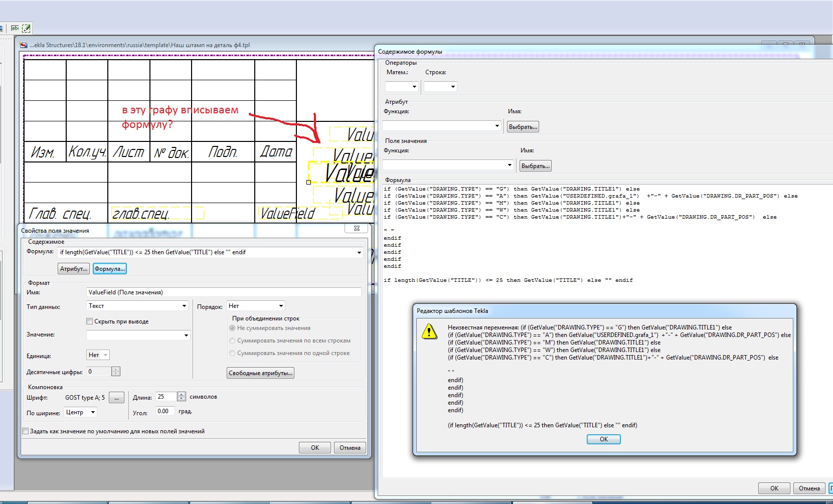
Task: Increase the Длина length stepper
Action: 182,394
